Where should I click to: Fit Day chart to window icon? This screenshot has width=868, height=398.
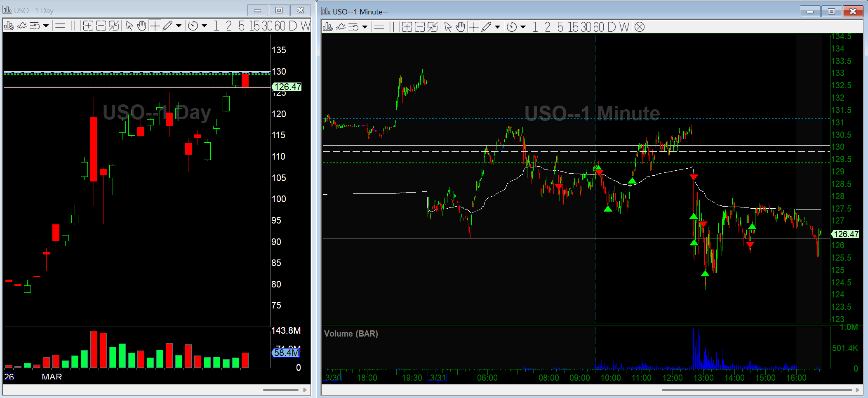114,26
